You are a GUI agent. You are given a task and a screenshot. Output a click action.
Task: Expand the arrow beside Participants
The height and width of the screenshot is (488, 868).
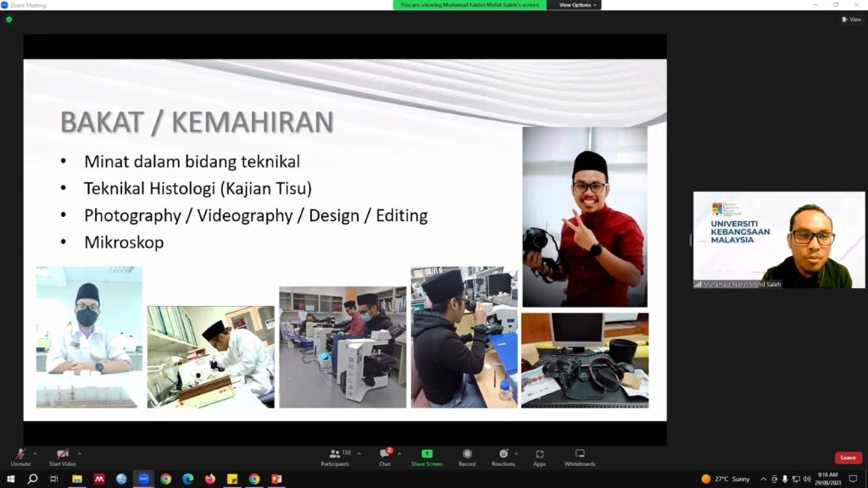coord(359,453)
